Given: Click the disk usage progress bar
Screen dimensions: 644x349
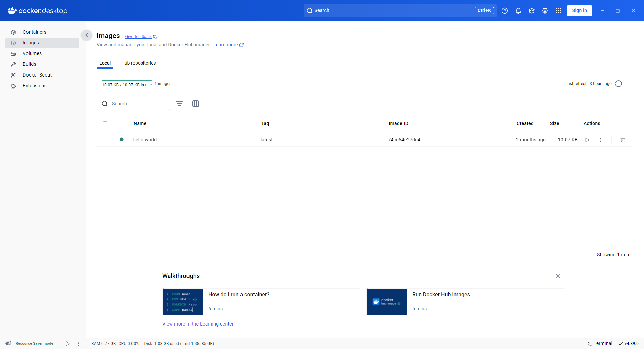Looking at the screenshot, I should pyautogui.click(x=127, y=80).
